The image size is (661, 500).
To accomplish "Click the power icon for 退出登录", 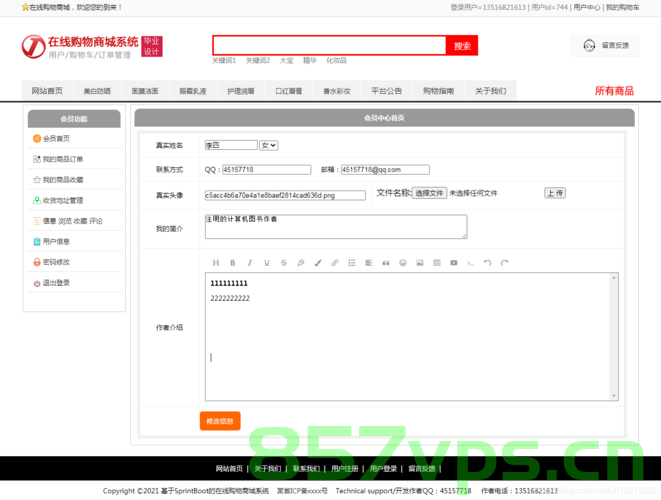I will click(37, 283).
